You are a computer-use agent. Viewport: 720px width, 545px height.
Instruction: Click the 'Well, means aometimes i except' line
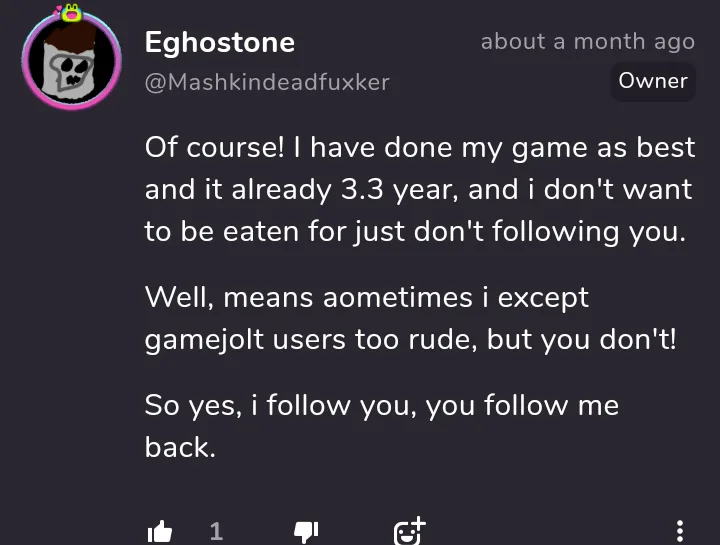click(x=367, y=297)
